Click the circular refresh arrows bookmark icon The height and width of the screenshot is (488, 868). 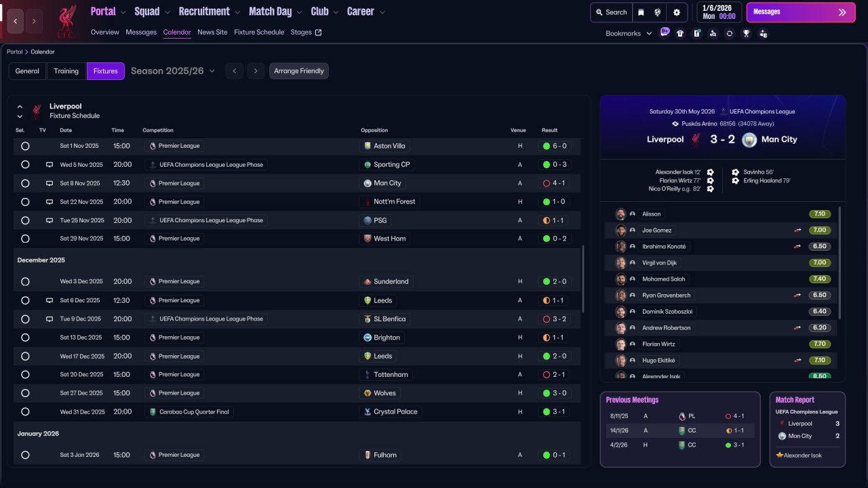coord(729,33)
